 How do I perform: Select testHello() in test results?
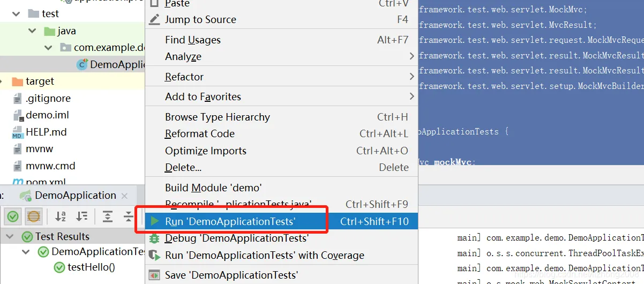pyautogui.click(x=91, y=267)
